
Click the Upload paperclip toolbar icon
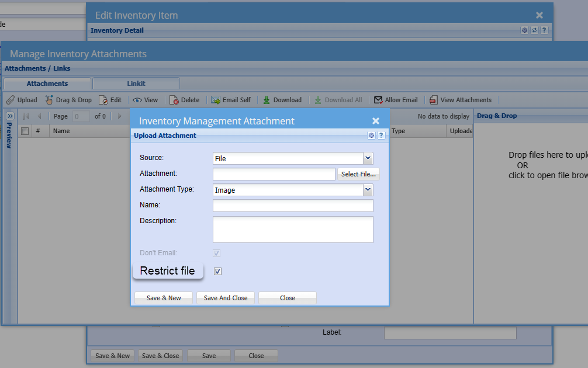coord(11,100)
